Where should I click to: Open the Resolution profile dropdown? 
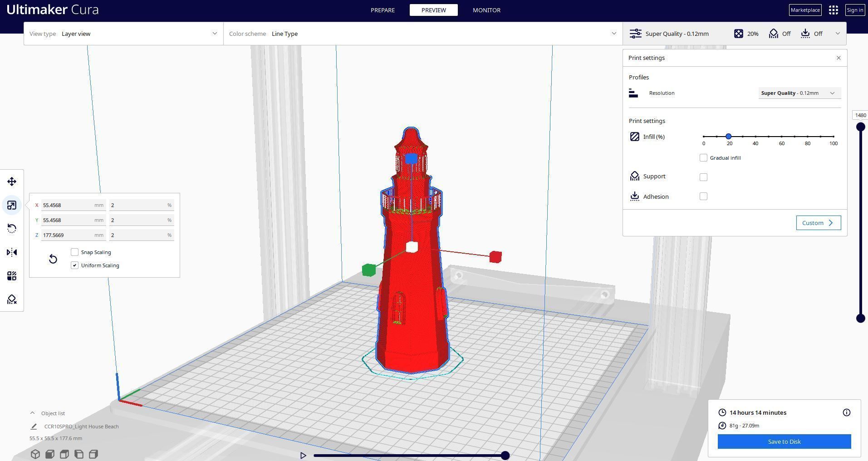pyautogui.click(x=799, y=93)
